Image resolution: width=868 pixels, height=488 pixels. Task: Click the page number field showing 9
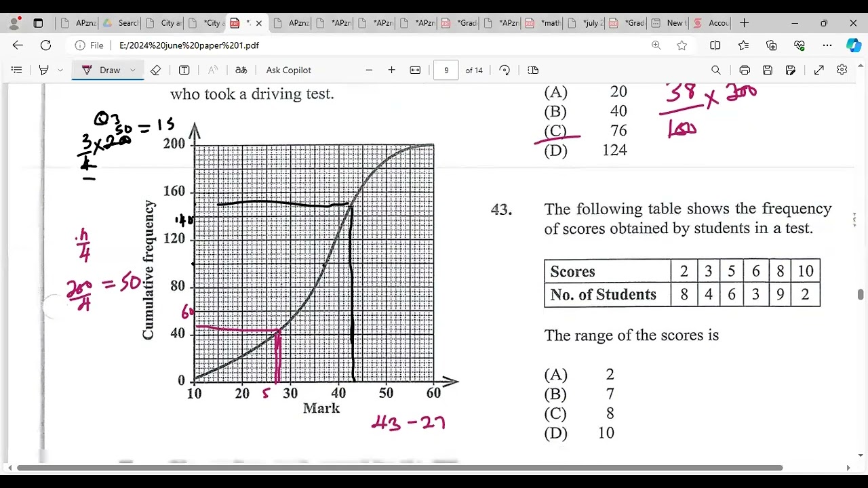[x=446, y=70]
